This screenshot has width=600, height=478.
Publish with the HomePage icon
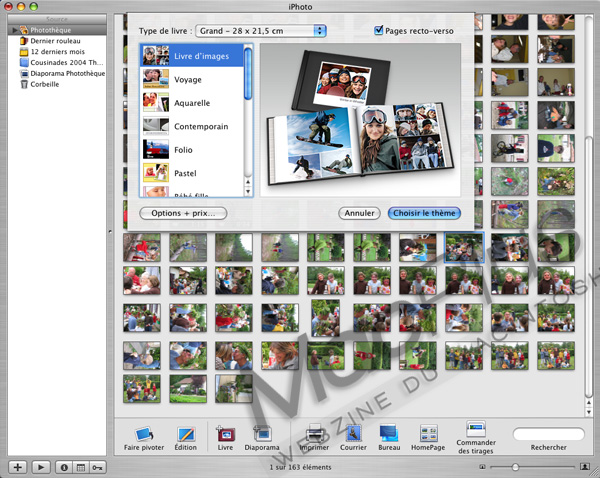pyautogui.click(x=428, y=433)
